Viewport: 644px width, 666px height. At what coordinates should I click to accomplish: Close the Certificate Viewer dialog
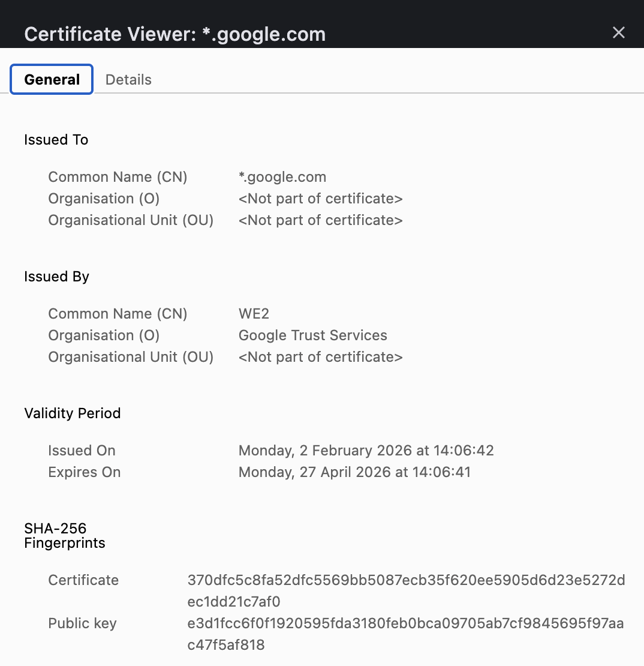pos(618,33)
